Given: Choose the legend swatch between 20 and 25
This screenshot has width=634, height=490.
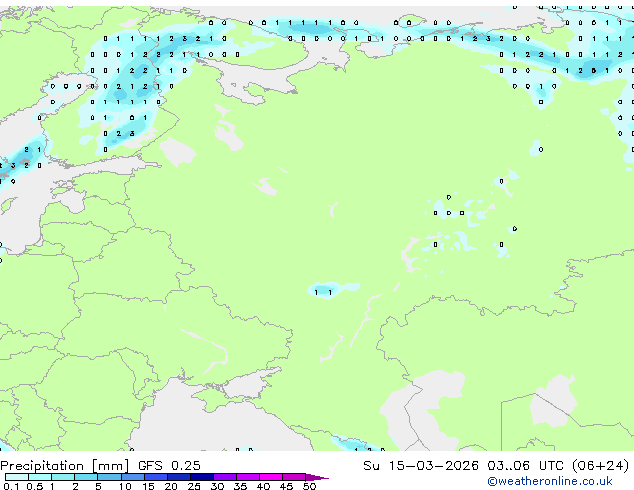Looking at the screenshot, I should [179, 477].
